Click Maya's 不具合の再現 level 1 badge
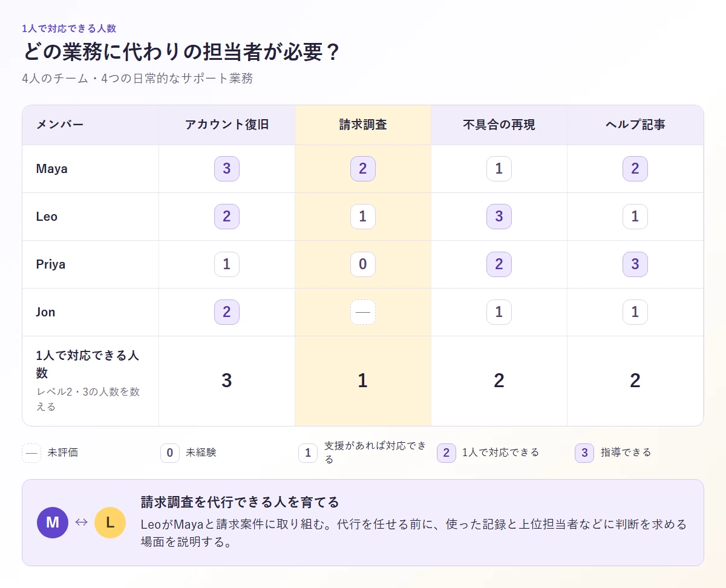The height and width of the screenshot is (588, 726). [x=499, y=169]
